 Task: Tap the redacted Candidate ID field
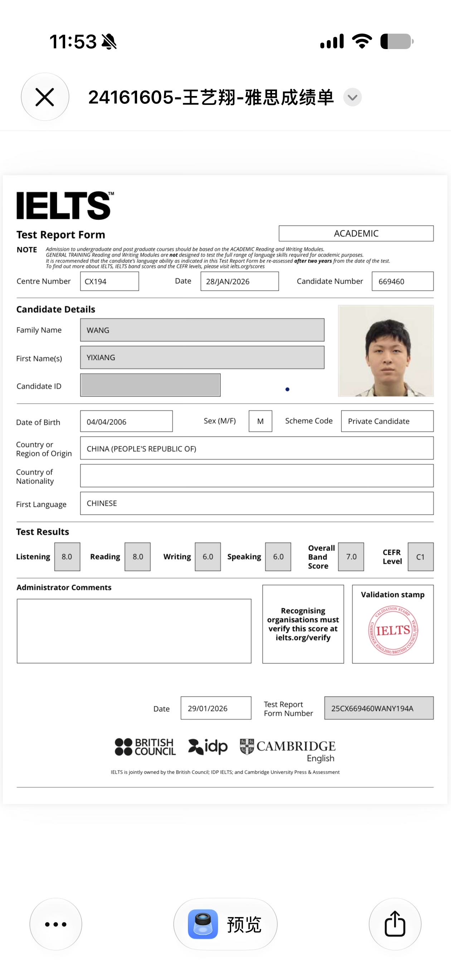tap(150, 385)
